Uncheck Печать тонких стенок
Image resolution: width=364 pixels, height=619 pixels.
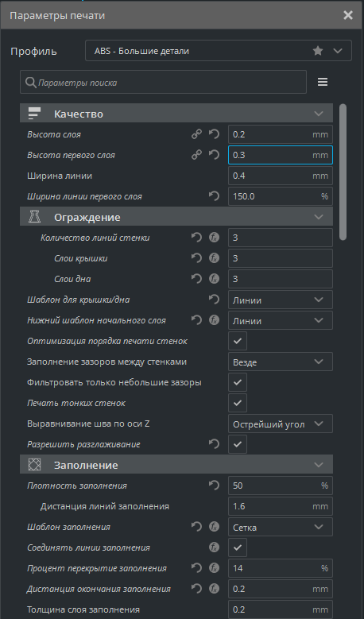[238, 403]
